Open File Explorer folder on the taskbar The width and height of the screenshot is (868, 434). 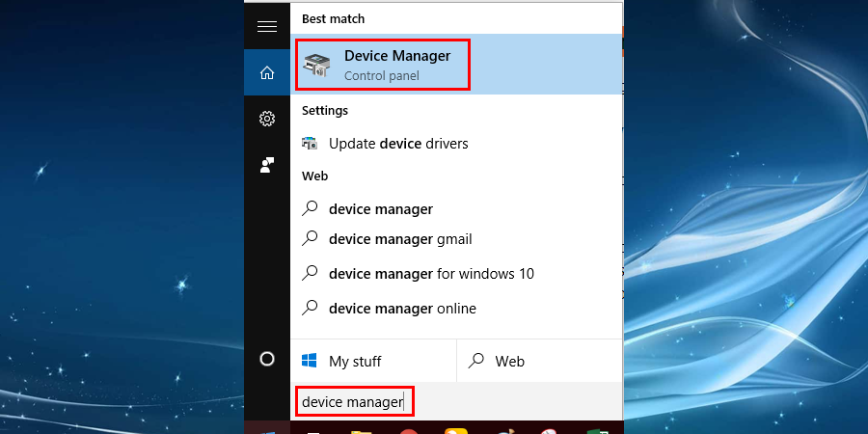click(361, 431)
